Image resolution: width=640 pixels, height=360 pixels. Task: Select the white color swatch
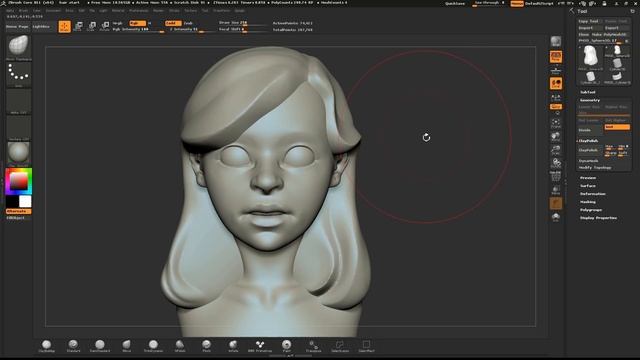click(25, 201)
